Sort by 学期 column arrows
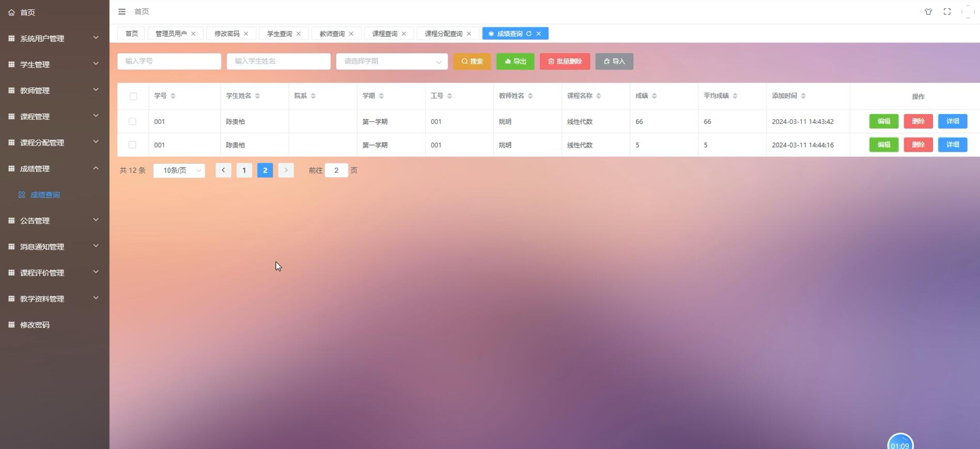This screenshot has height=449, width=980. (381, 96)
